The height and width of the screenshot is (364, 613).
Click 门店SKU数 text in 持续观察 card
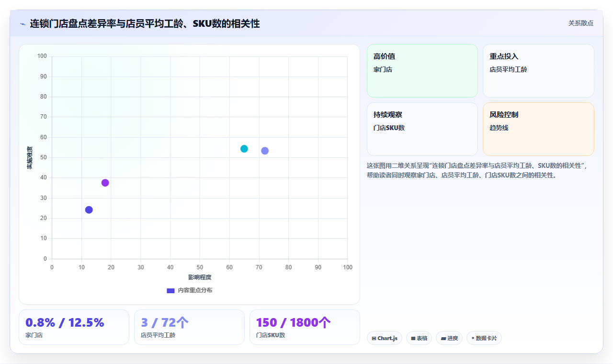coord(389,128)
